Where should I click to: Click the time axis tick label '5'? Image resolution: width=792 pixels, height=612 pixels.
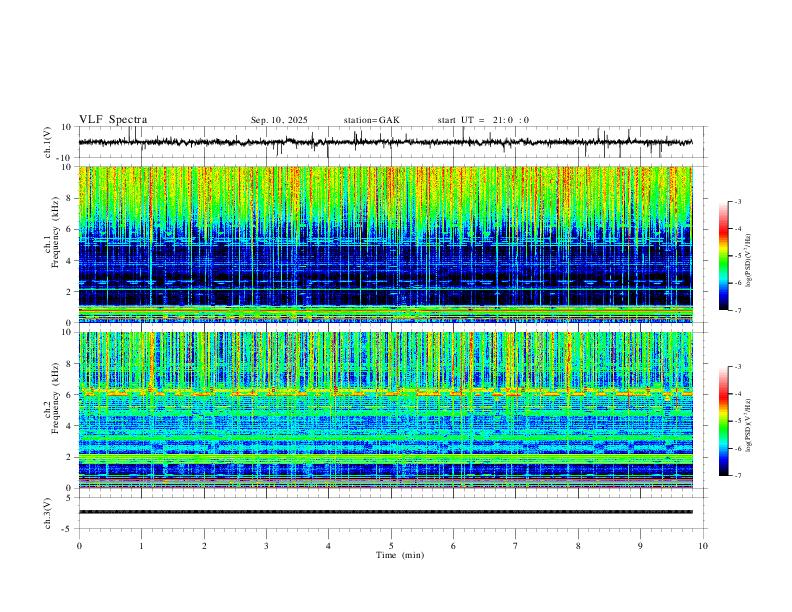tap(391, 546)
